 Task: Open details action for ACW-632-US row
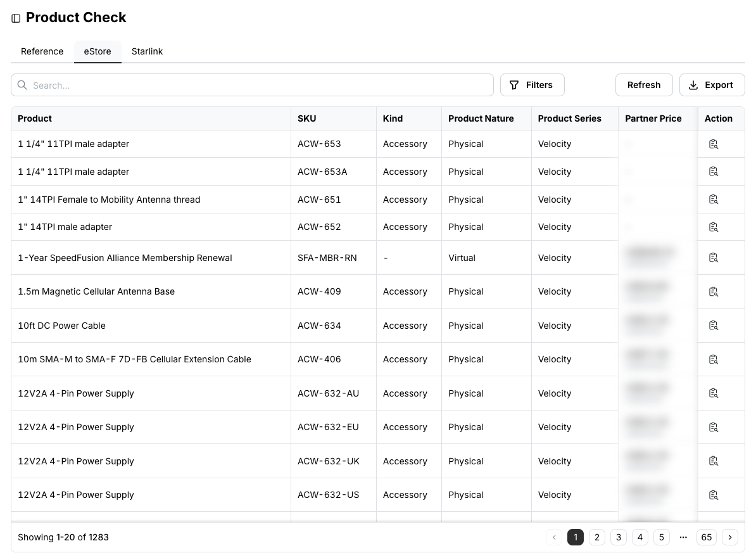coord(714,495)
